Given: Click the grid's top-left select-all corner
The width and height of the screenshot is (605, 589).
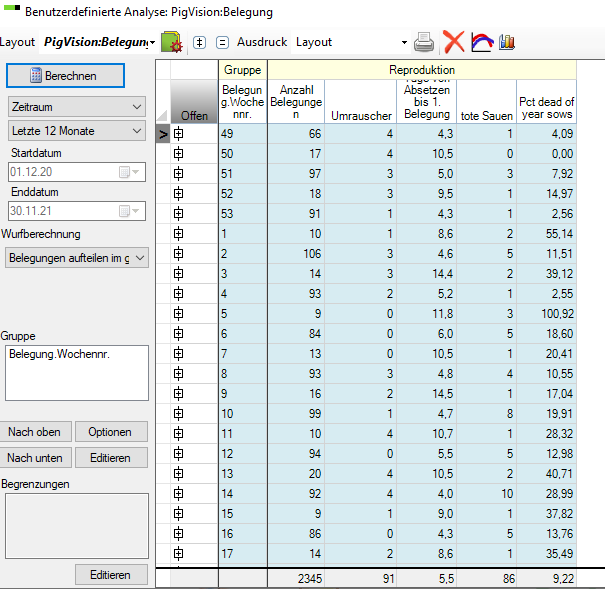Looking at the screenshot, I should point(163,101).
